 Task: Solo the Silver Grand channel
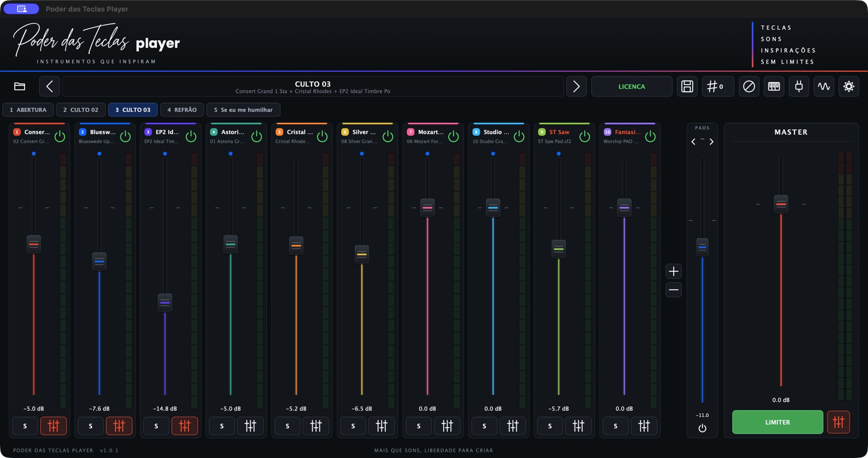point(353,426)
